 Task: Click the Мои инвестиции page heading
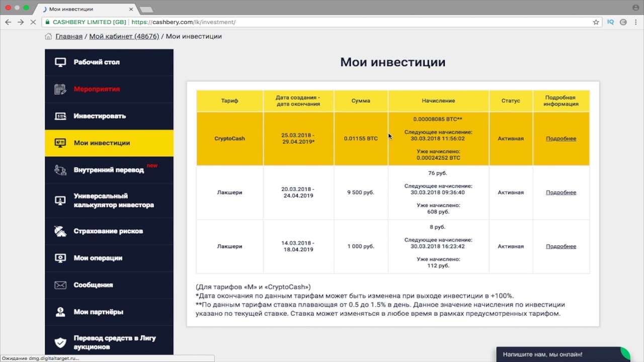click(393, 62)
